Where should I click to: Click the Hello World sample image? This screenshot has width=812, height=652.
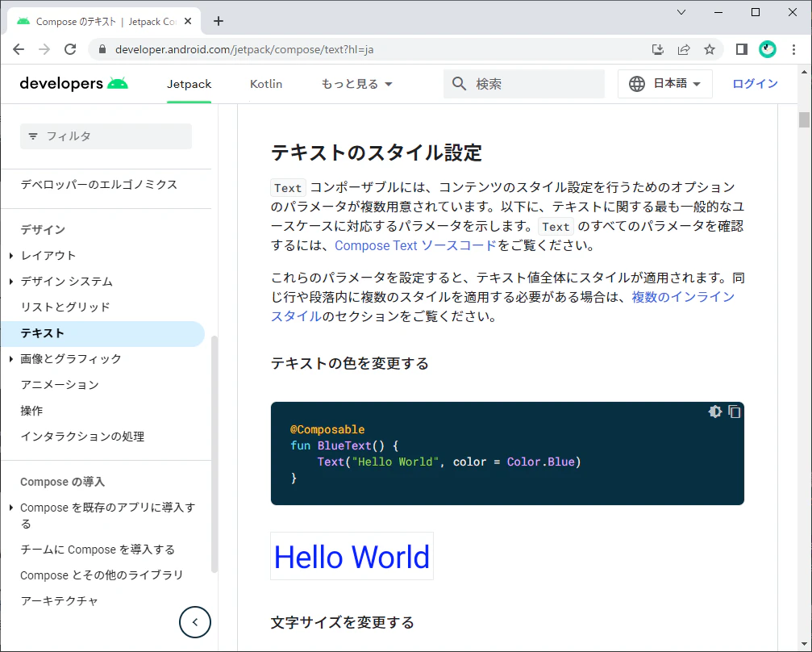coord(352,556)
